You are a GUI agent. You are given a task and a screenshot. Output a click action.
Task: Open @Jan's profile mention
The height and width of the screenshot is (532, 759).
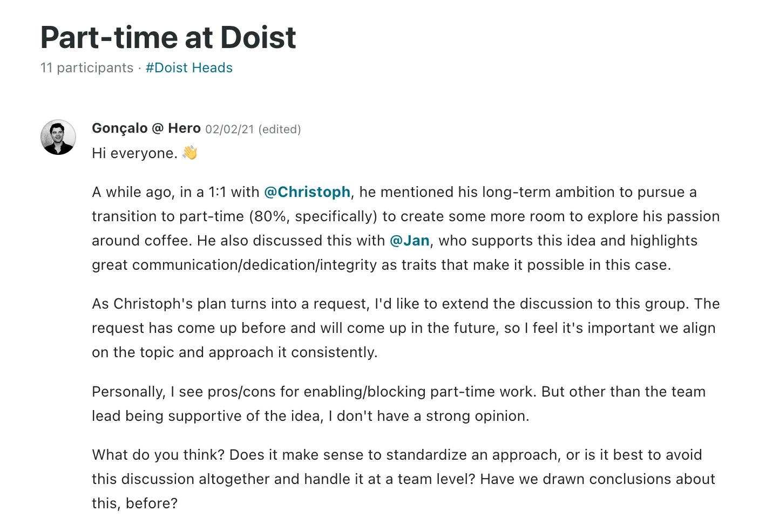click(x=410, y=241)
